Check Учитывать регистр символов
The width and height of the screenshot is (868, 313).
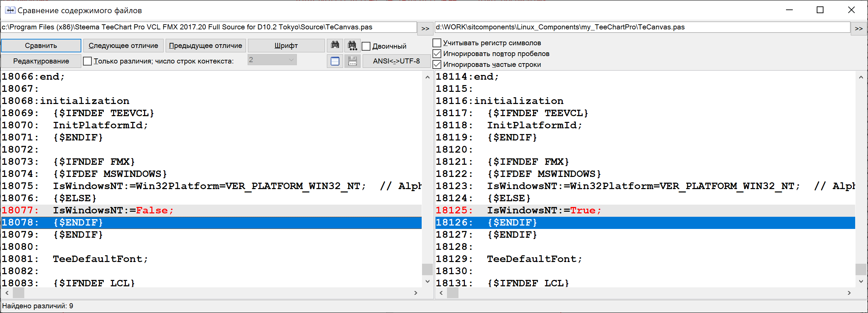pos(437,43)
